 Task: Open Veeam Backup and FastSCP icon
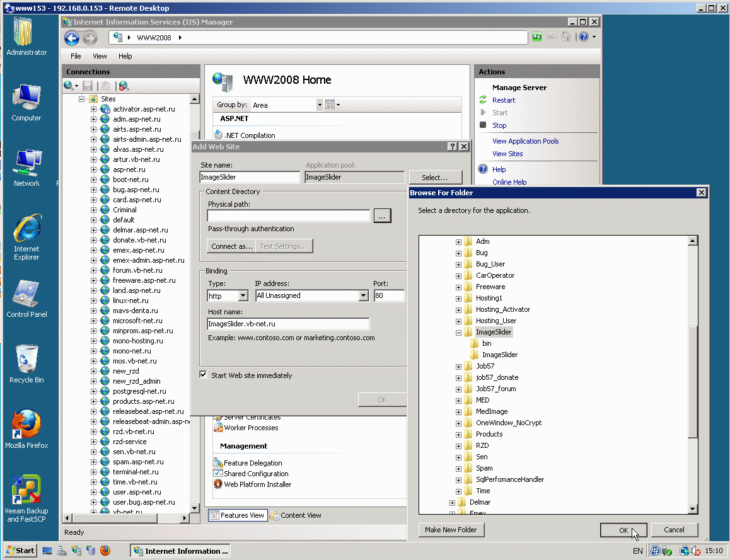[26, 498]
